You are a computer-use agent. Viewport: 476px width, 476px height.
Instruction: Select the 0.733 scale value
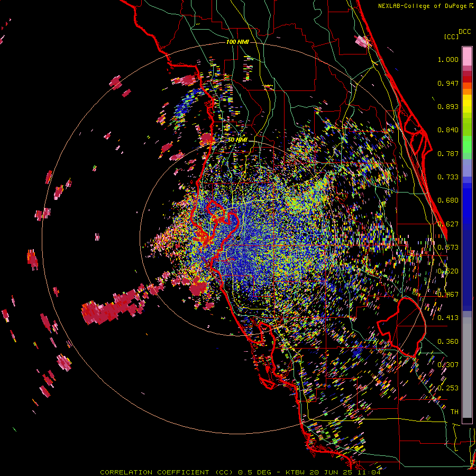[x=448, y=177]
